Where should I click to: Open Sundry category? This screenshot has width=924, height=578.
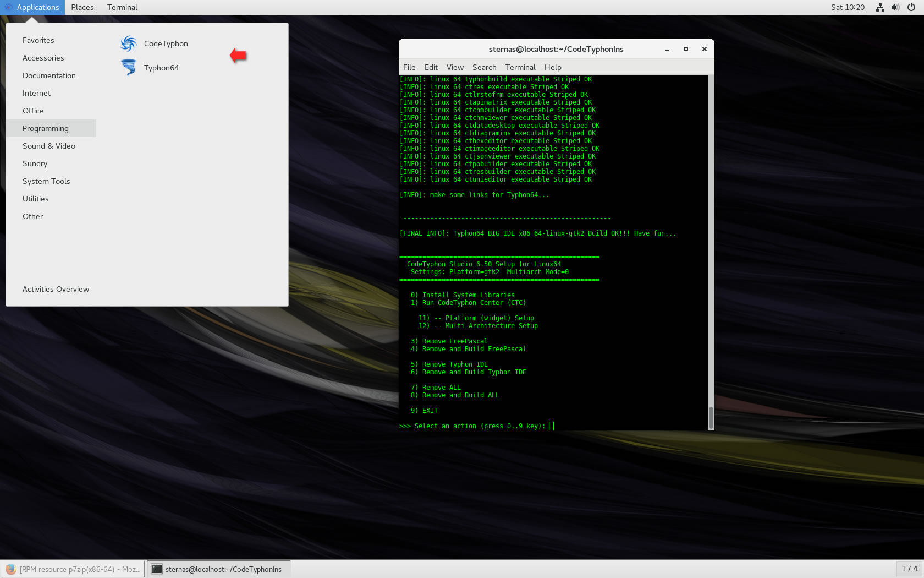point(51,163)
